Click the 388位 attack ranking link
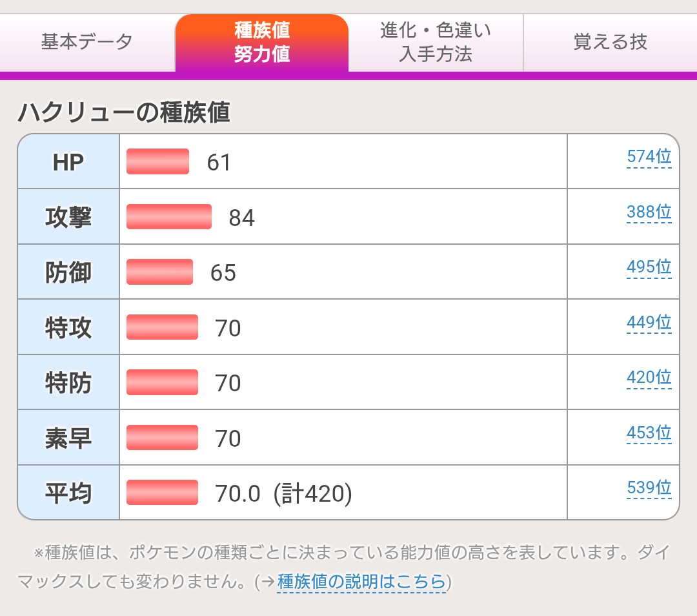Screen dimensions: 697x616 click(x=649, y=212)
